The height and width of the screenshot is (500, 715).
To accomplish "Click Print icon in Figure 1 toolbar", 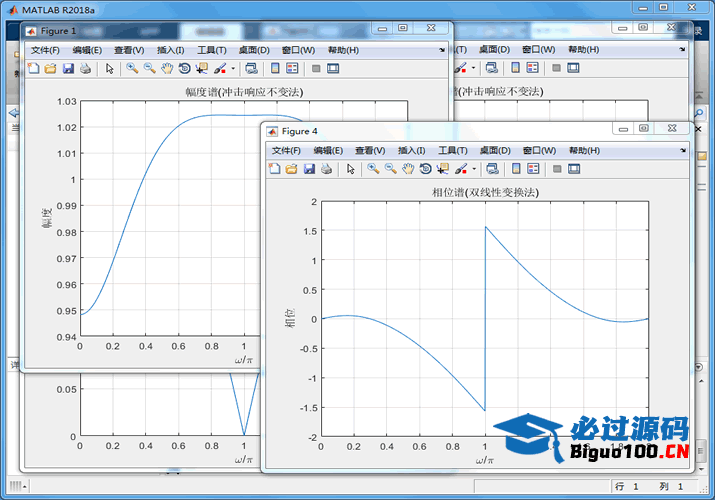I will tap(85, 68).
